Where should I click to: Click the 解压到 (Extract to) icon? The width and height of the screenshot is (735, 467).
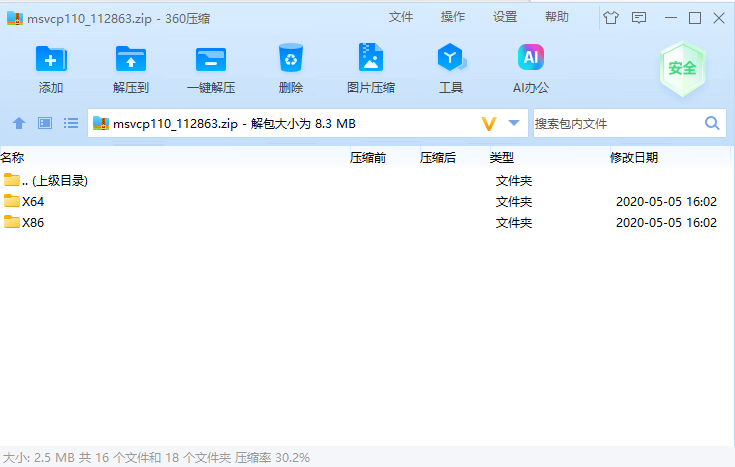[x=131, y=59]
